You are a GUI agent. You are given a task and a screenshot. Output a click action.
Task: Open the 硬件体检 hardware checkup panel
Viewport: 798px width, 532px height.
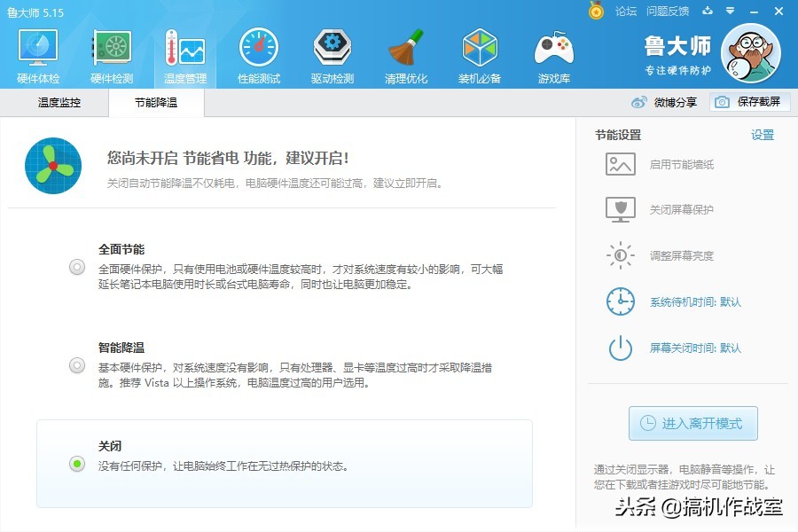tap(36, 53)
